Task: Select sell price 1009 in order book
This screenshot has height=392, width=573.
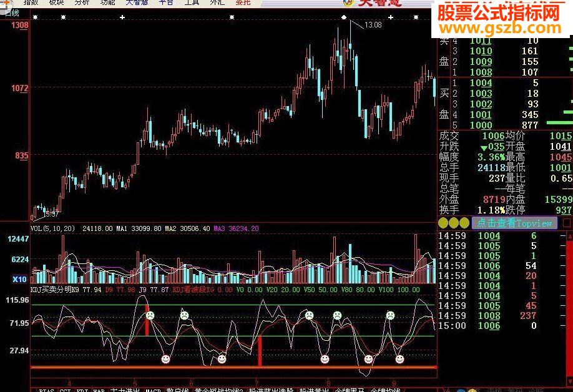Action: (481, 62)
